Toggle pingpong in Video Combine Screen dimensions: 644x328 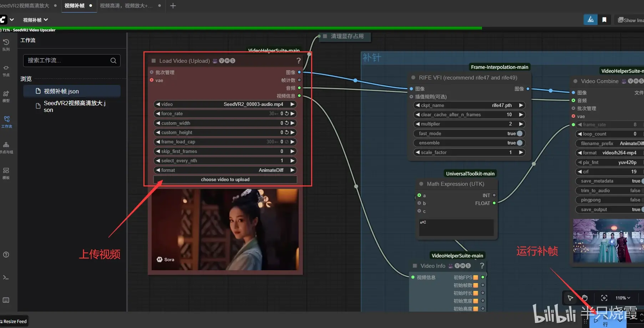click(x=610, y=200)
